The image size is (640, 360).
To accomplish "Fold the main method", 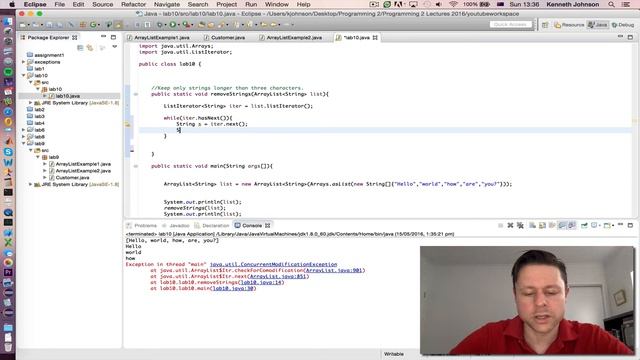I will (x=136, y=166).
